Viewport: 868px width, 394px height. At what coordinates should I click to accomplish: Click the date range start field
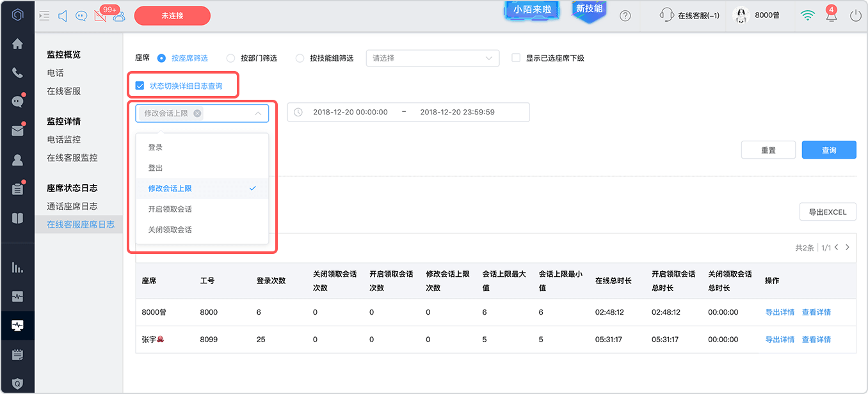point(350,112)
